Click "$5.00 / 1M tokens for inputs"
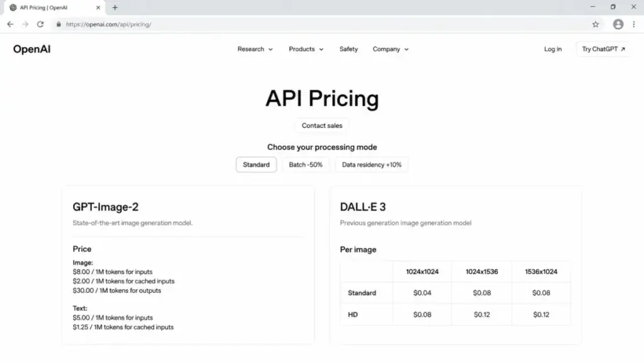The width and height of the screenshot is (644, 362). click(113, 317)
